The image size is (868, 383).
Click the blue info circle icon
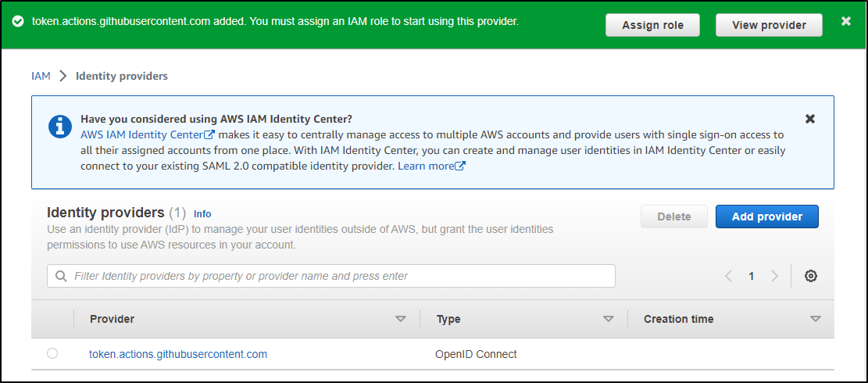click(60, 127)
